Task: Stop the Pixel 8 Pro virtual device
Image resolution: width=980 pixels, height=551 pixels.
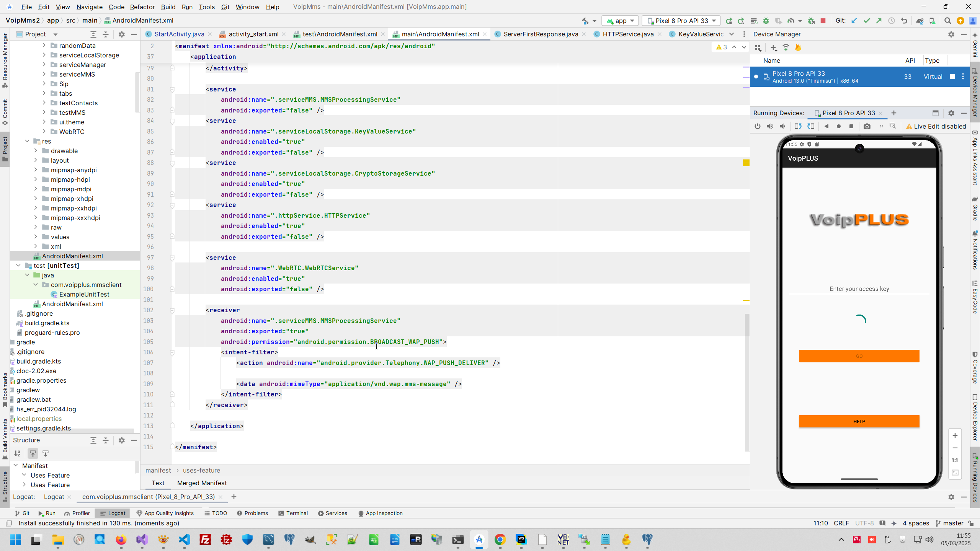Action: [952, 77]
